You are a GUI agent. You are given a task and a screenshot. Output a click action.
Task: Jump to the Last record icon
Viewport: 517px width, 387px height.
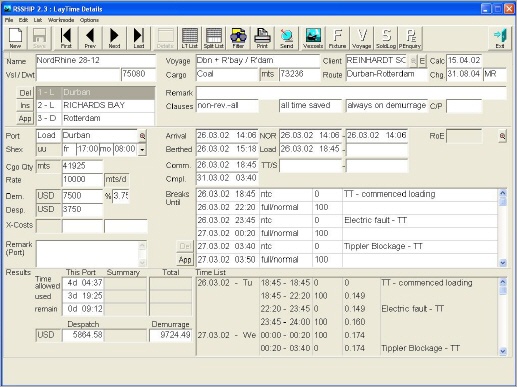point(139,38)
